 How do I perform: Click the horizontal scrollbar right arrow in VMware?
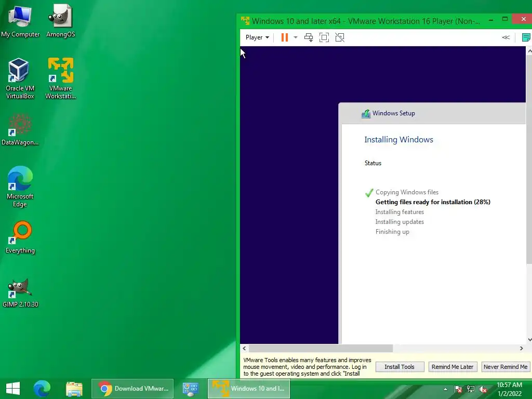pyautogui.click(x=522, y=349)
